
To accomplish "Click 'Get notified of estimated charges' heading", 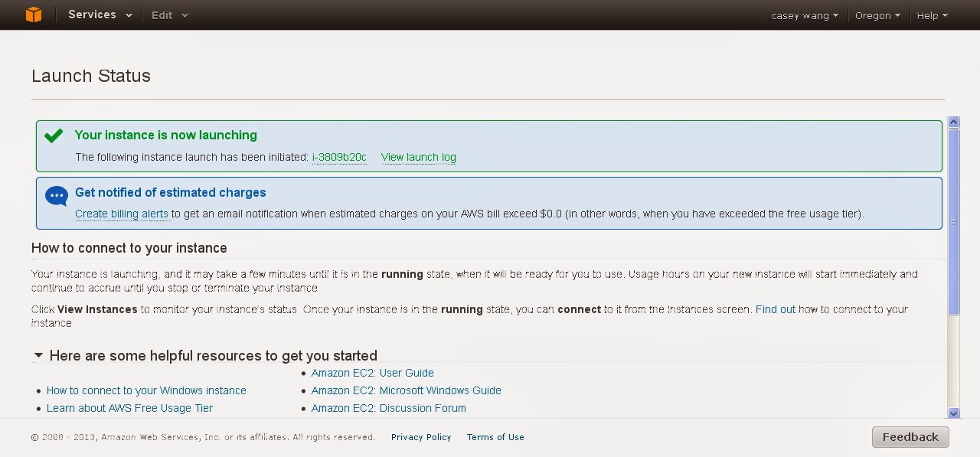I will click(x=171, y=192).
